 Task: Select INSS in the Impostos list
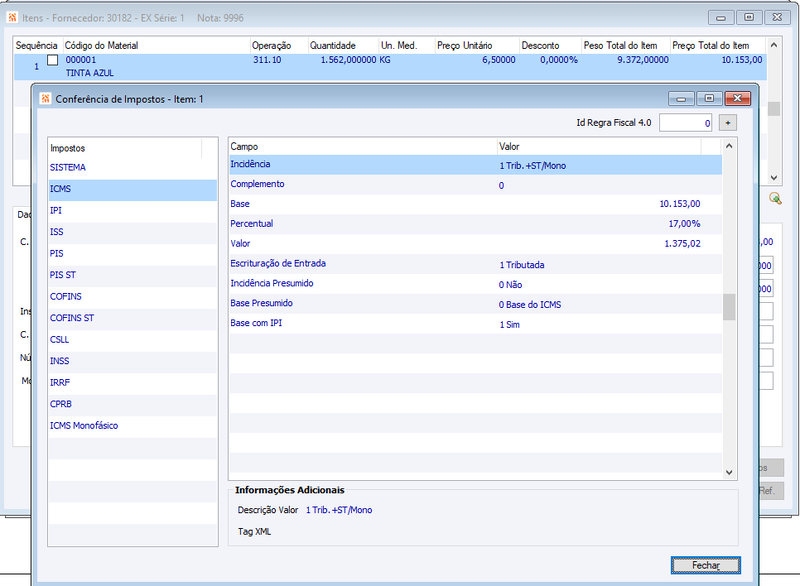(x=133, y=361)
